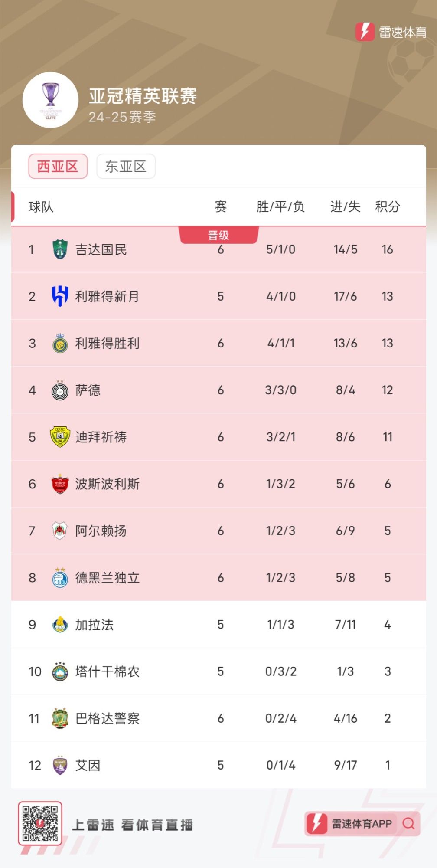Click the Al-Nassr yellow club crest
This screenshot has width=437, height=868.
click(x=60, y=344)
